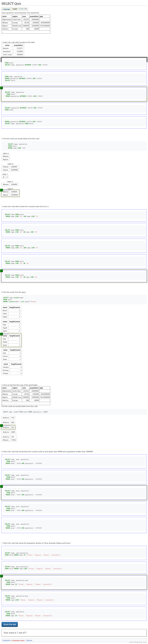The height and width of the screenshot is (644, 148).
Task: Choose Q3 answer LIKE 'a%' AND 'l%'
Action: [74, 215]
